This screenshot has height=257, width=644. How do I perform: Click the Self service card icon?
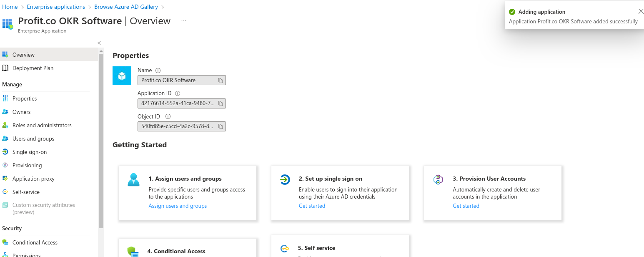[285, 249]
